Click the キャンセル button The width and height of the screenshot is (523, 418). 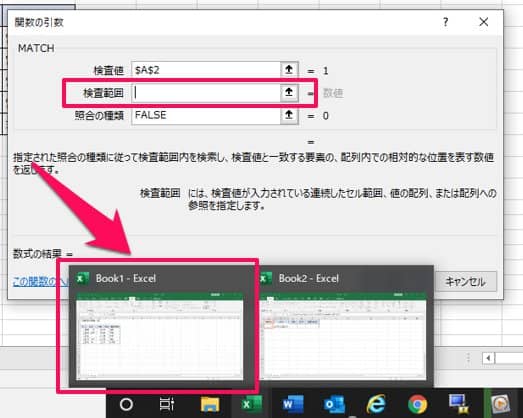[x=466, y=282]
